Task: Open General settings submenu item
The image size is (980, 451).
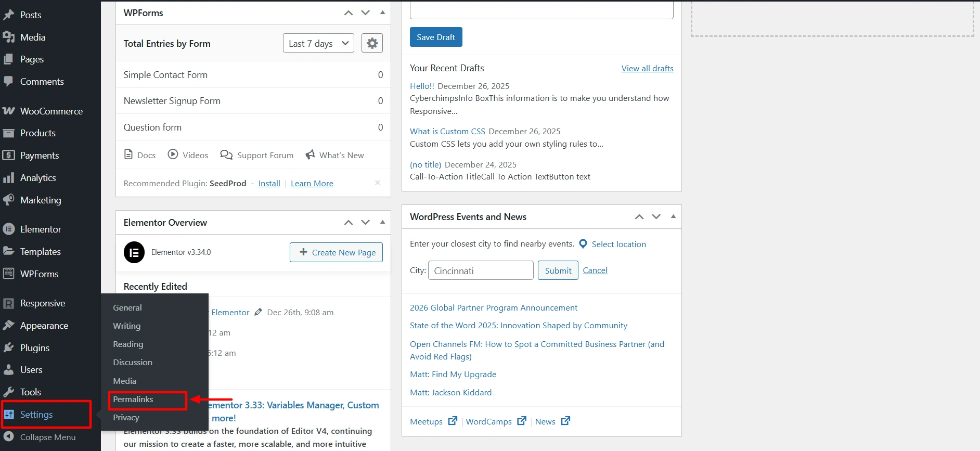Action: pos(127,308)
